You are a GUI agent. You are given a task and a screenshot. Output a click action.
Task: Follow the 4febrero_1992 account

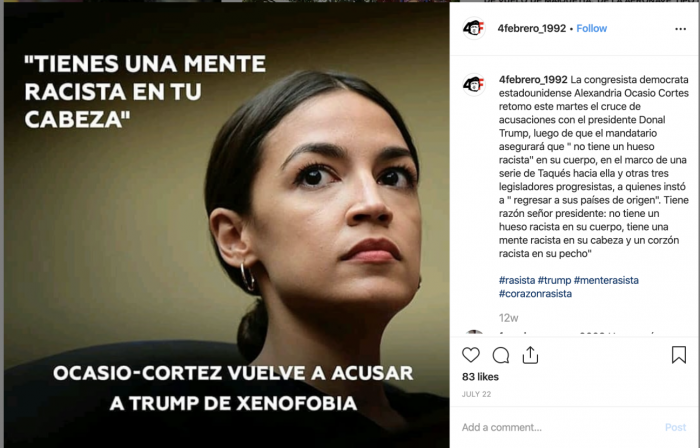[x=592, y=29]
